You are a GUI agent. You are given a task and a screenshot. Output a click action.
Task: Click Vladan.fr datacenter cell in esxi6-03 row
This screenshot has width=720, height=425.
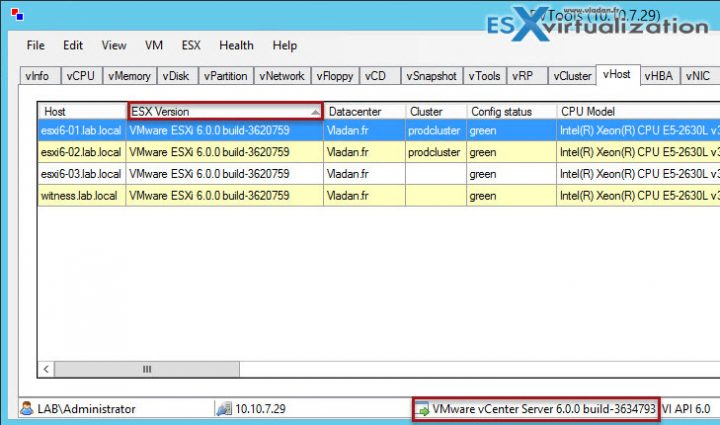[x=365, y=174]
